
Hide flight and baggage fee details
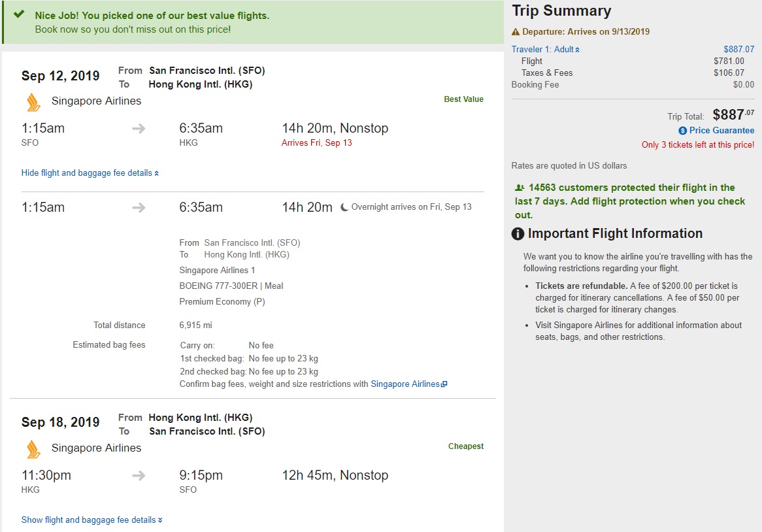pos(90,173)
